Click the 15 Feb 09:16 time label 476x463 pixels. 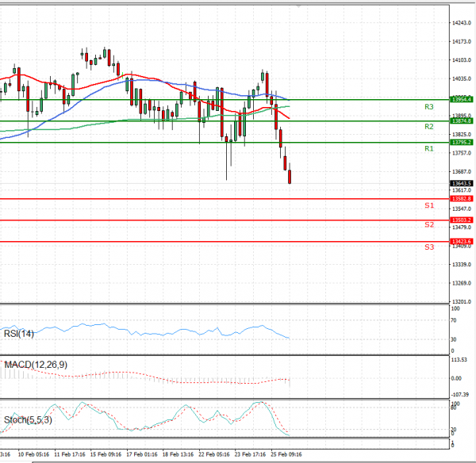[106, 454]
